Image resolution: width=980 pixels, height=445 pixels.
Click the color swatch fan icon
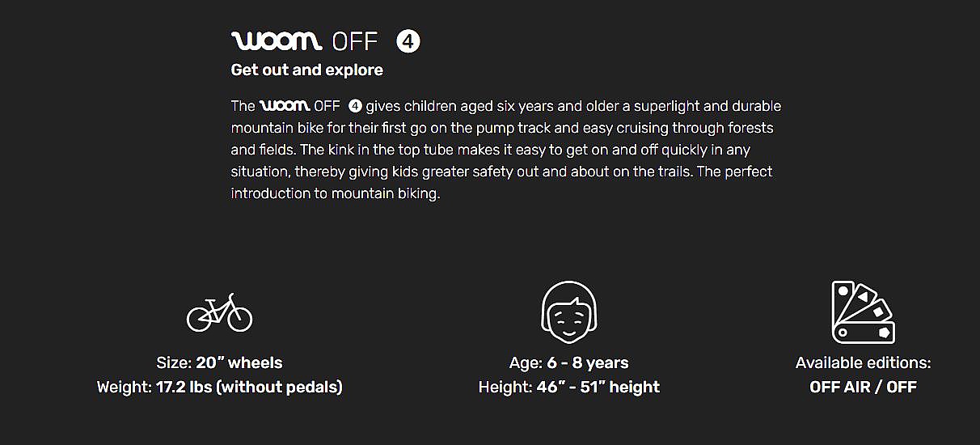point(863,312)
